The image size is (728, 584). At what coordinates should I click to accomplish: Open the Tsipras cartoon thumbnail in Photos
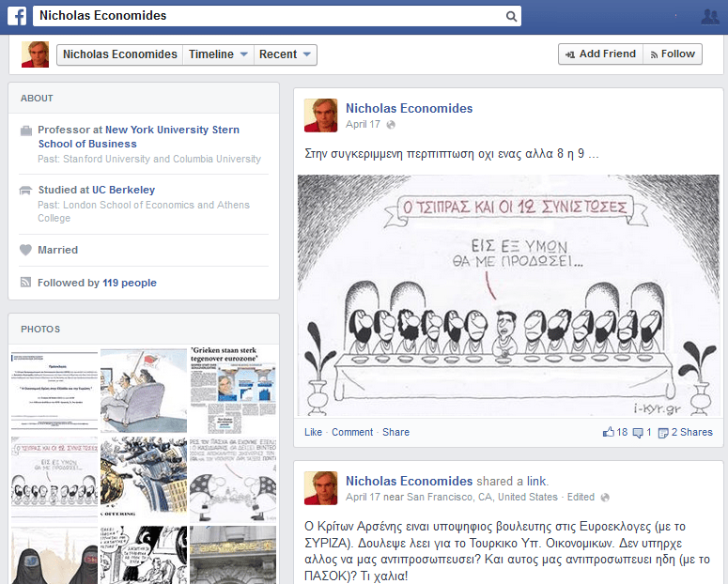coord(54,478)
